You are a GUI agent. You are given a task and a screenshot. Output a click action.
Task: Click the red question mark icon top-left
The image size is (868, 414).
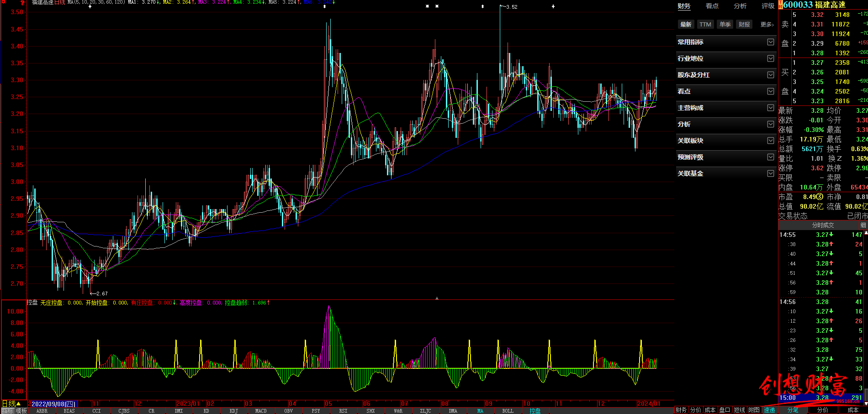(x=22, y=3)
